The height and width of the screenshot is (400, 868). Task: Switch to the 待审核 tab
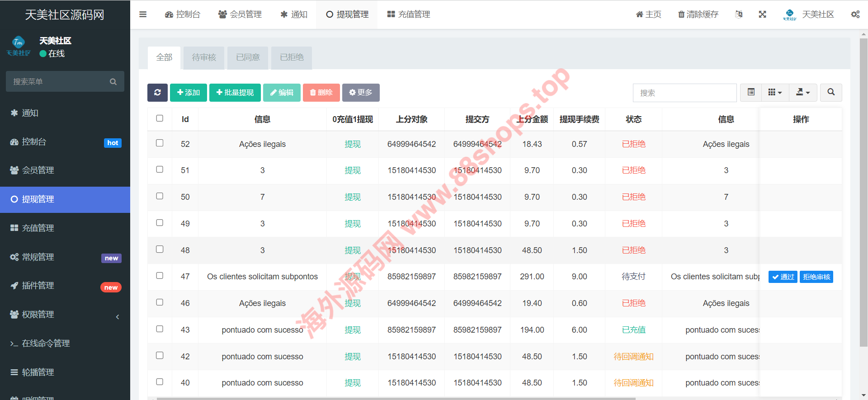pyautogui.click(x=204, y=57)
